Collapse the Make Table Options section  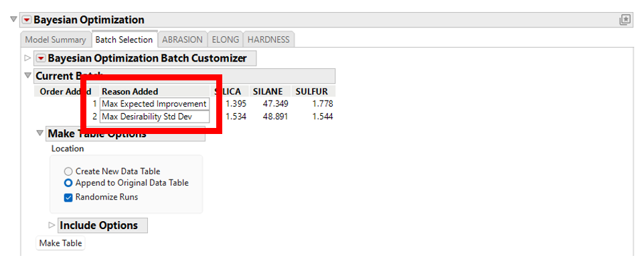[40, 133]
